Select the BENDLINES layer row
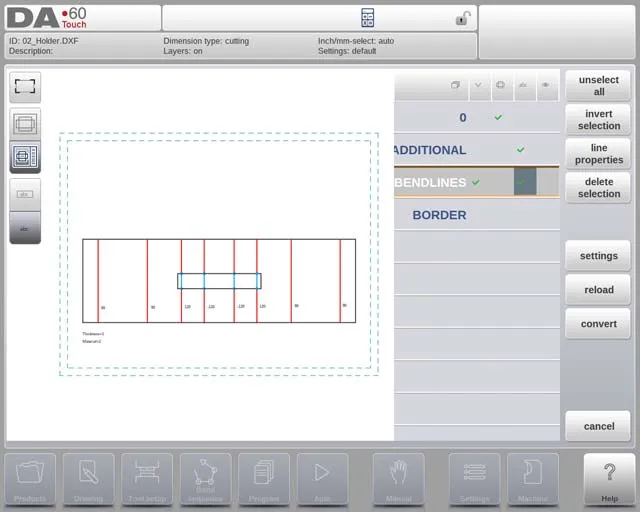This screenshot has width=640, height=512. click(x=430, y=182)
